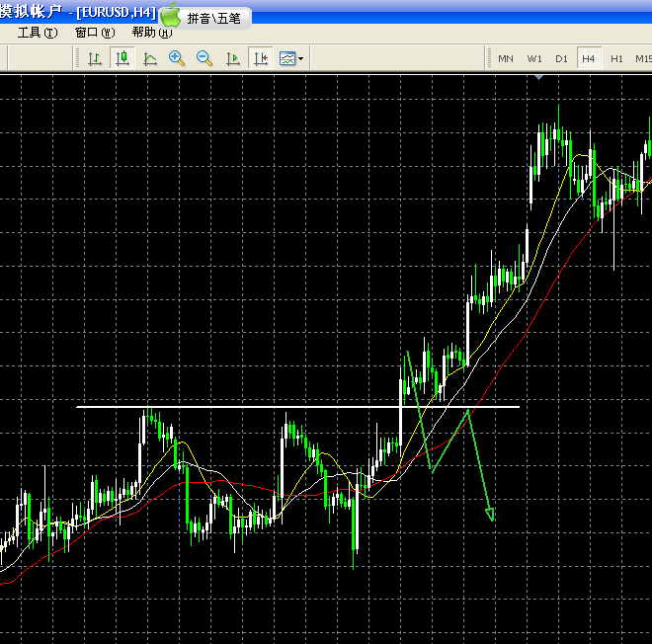Select the line chart icon
Screen dimensions: 652x644
coord(150,58)
